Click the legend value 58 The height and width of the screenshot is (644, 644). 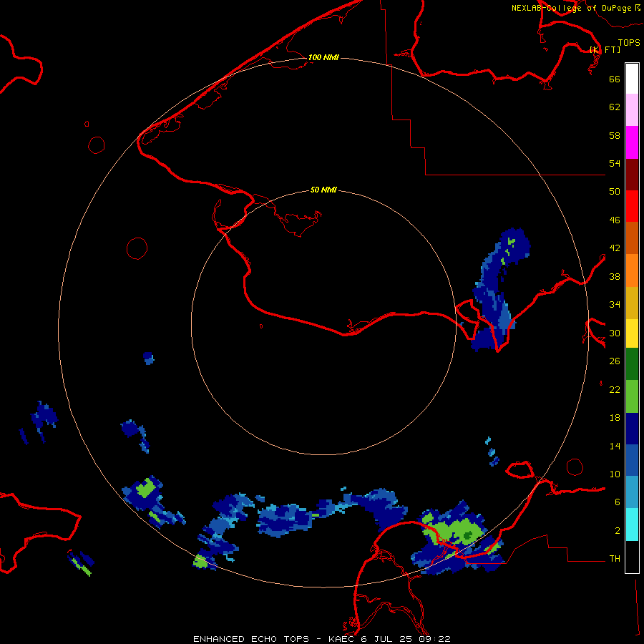pyautogui.click(x=615, y=135)
